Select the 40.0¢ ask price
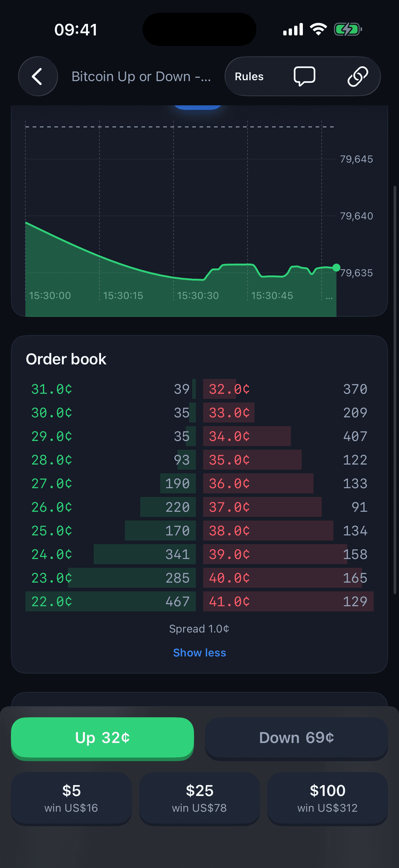This screenshot has height=868, width=399. [x=229, y=578]
